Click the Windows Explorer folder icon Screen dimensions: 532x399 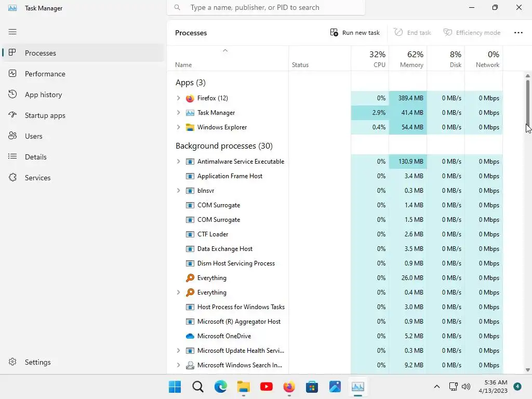tap(190, 127)
